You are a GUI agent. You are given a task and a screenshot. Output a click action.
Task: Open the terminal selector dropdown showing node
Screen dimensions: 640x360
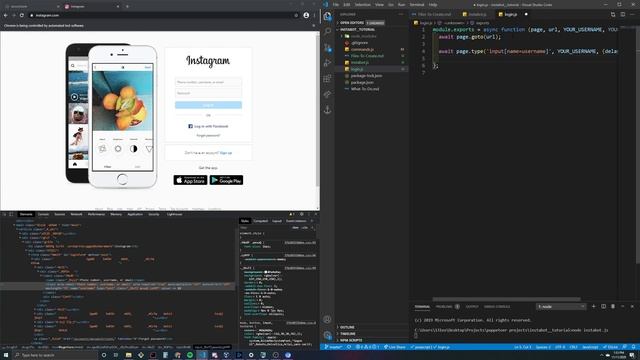(561, 307)
